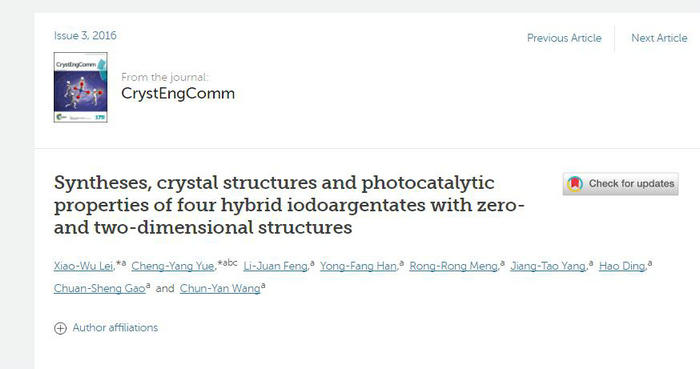Click author Hao Ding
The image size is (700, 369).
(622, 266)
